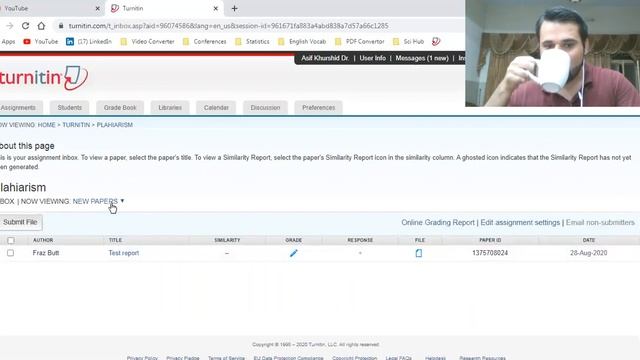Open the file icon for Test report
Image resolution: width=640 pixels, height=360 pixels.
(419, 253)
